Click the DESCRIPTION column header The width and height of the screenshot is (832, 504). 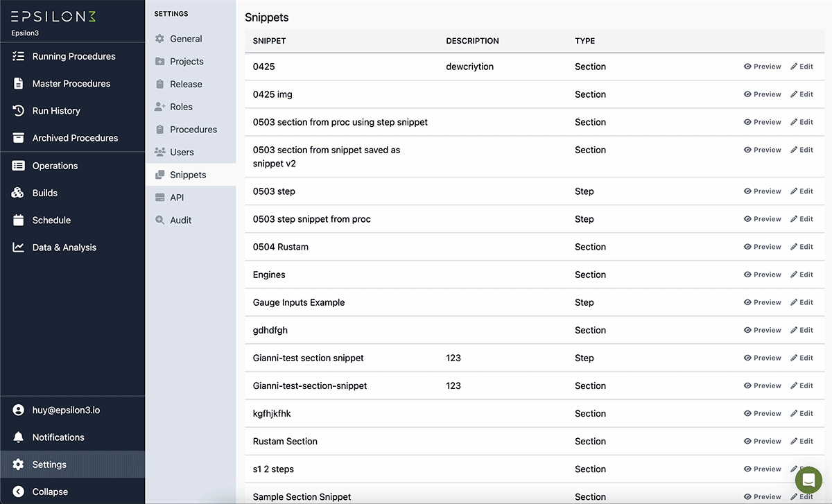[472, 41]
